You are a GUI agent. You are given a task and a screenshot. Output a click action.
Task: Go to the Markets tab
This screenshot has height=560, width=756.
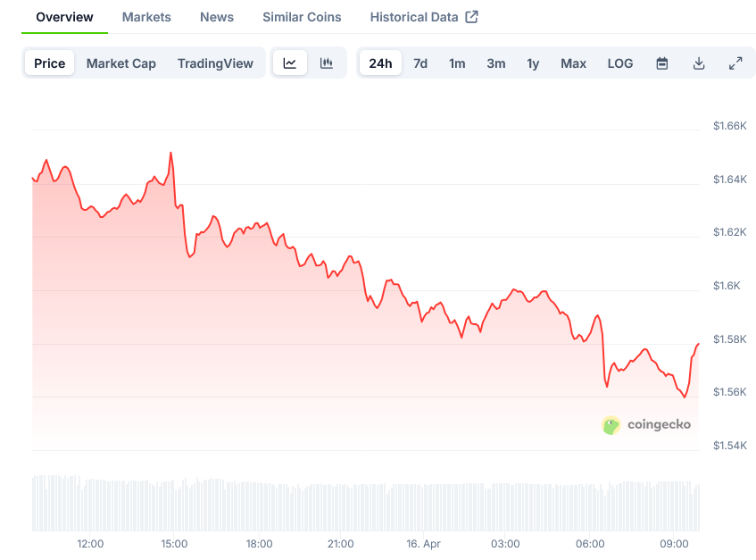pos(146,17)
